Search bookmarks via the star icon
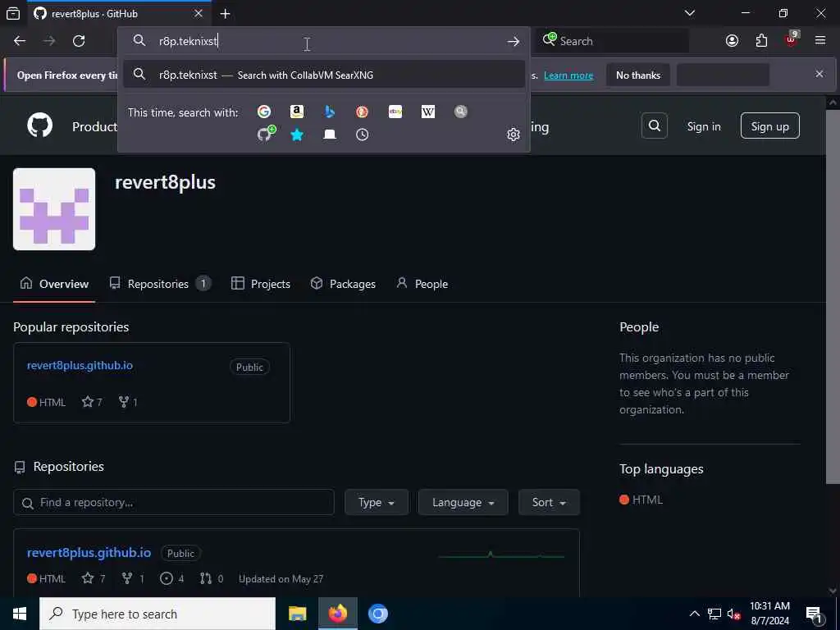Screen dimensions: 840x630 (x=297, y=135)
